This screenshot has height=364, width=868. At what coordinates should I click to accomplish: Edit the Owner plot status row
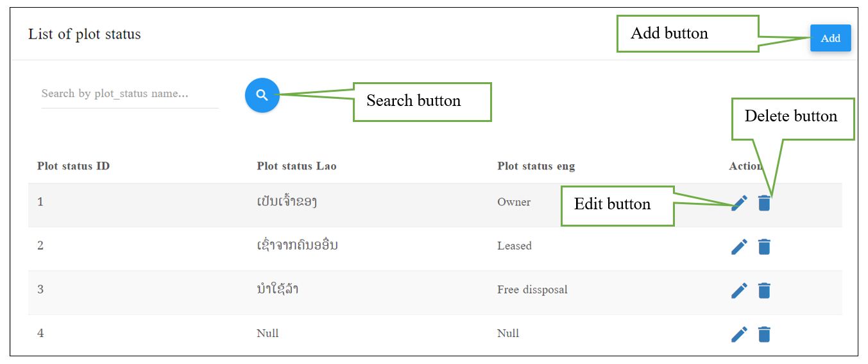click(740, 203)
